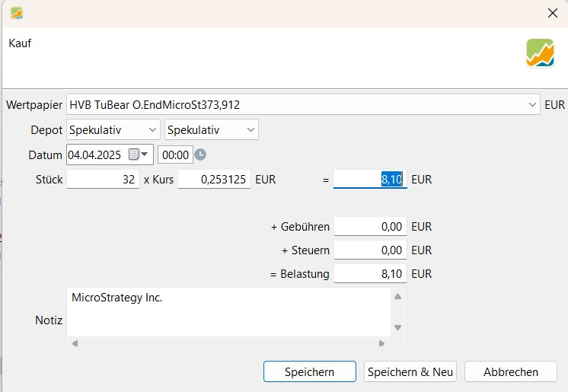Click the Kauf dialog title text

pos(20,43)
